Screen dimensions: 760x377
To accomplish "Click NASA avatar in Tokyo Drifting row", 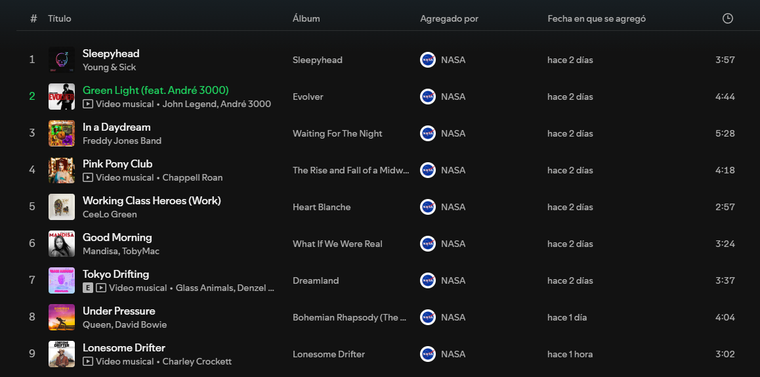I will [428, 281].
